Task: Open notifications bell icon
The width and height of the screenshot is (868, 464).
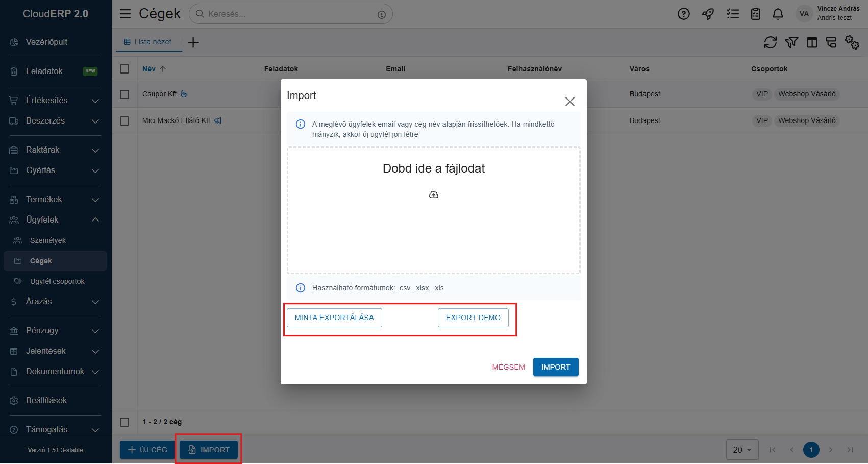Action: click(778, 14)
